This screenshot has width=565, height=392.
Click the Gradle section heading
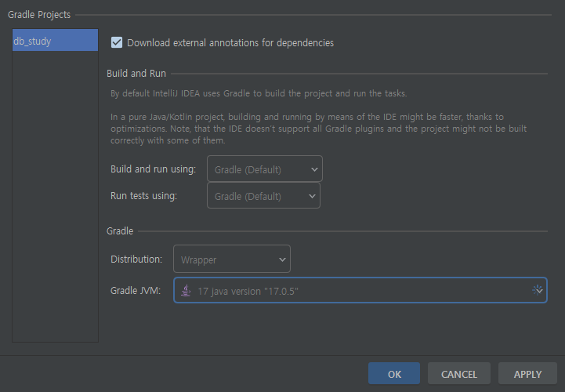point(120,230)
